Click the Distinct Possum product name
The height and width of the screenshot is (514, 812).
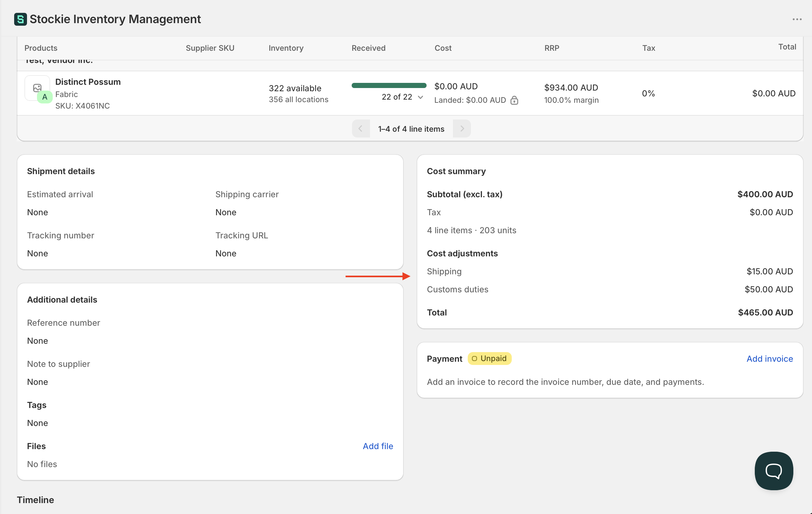88,82
